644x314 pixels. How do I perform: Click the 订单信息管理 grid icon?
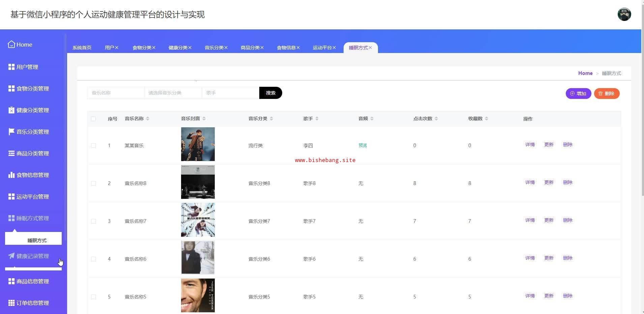[11, 303]
